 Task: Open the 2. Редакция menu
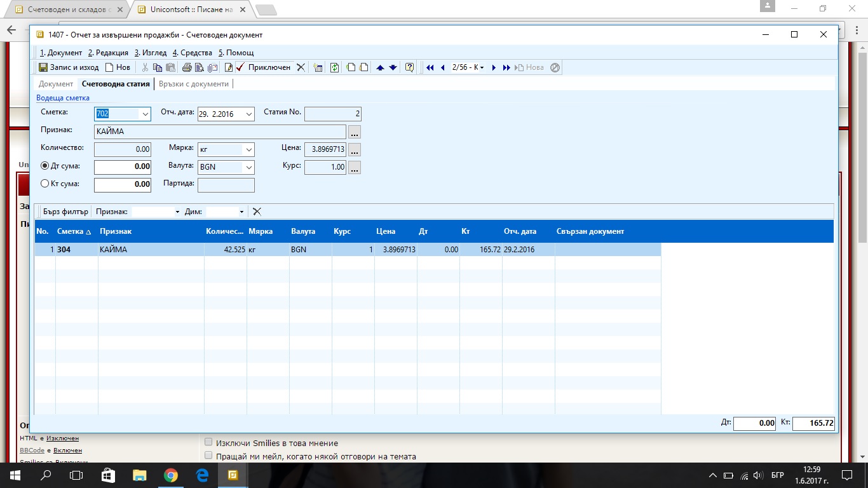point(108,53)
